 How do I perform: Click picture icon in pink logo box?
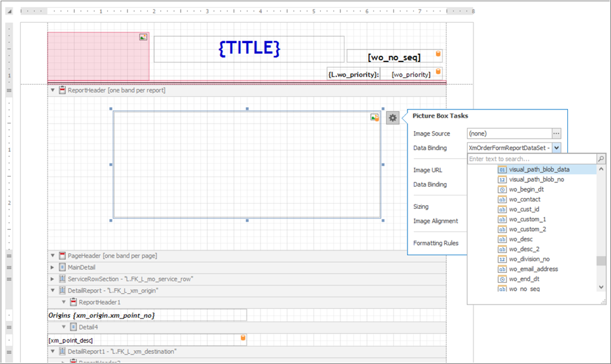pos(143,37)
